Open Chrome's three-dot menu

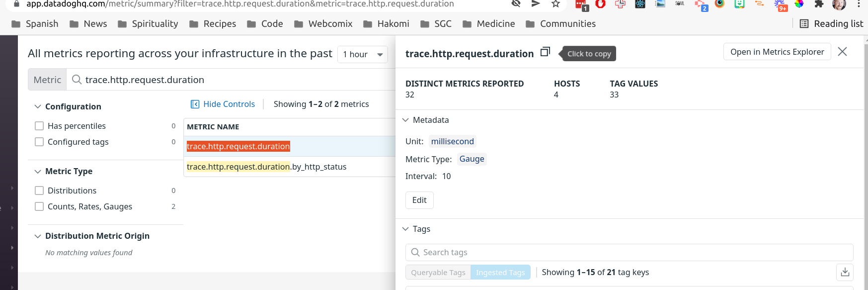tap(859, 4)
